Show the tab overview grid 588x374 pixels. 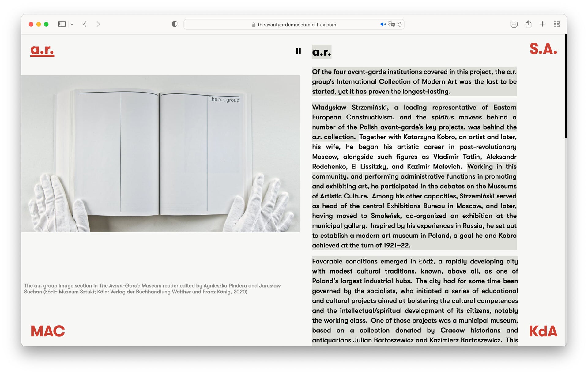pyautogui.click(x=556, y=24)
